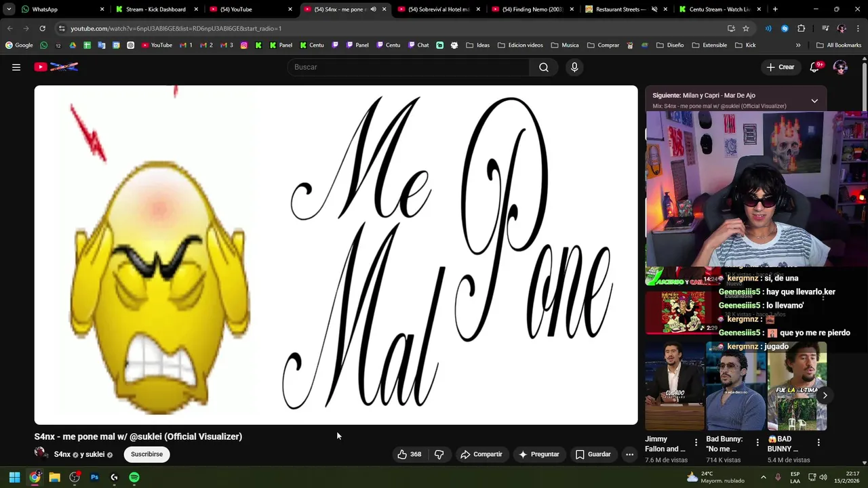This screenshot has width=868, height=488.
Task: Expand the hidden bookmarks overflow chevron
Action: click(798, 45)
